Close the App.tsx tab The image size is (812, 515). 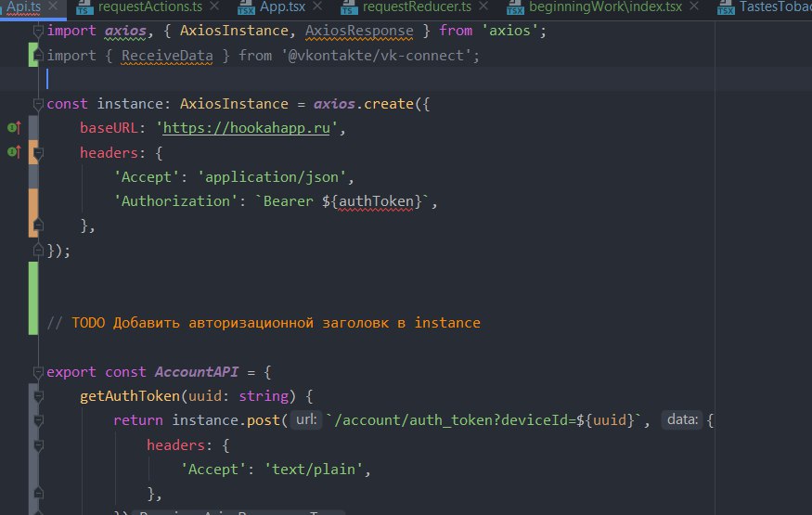pyautogui.click(x=317, y=6)
